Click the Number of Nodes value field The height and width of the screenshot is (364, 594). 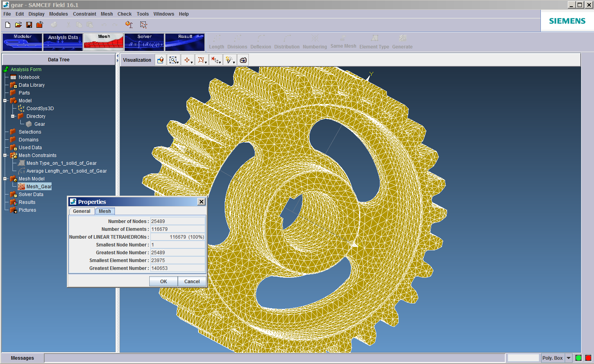[x=178, y=221]
